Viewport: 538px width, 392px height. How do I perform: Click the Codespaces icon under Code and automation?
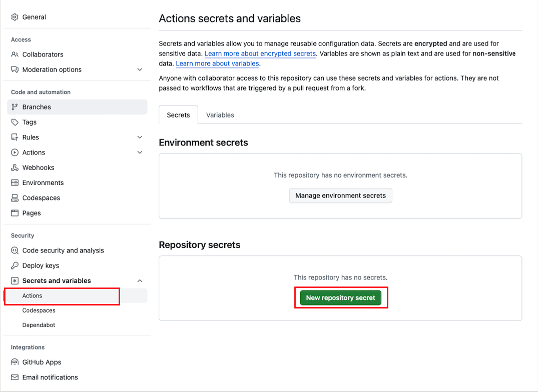pos(15,197)
